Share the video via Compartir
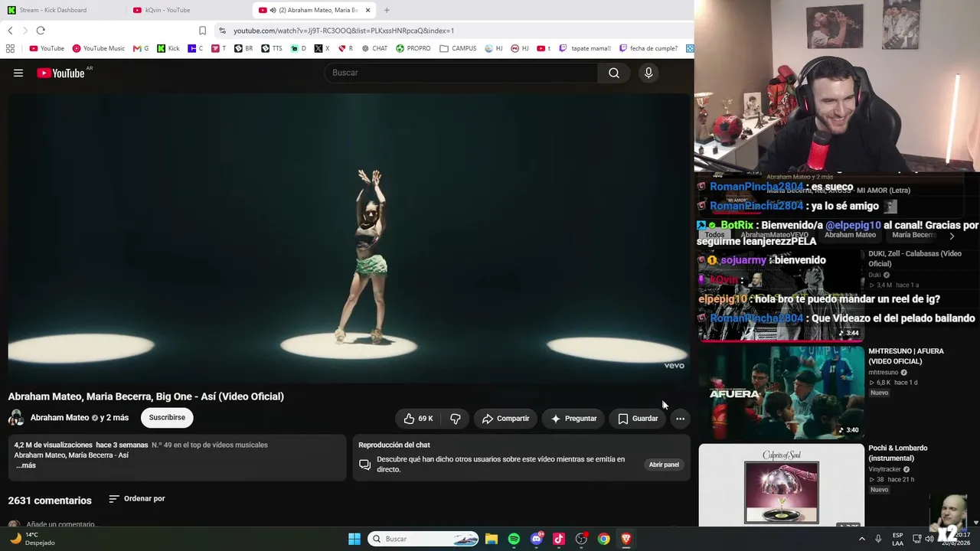 (x=505, y=419)
